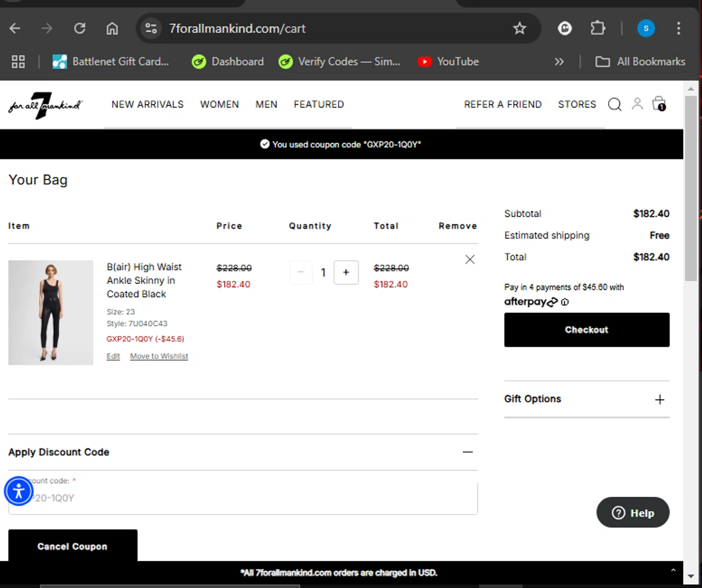The image size is (702, 588).
Task: Open the shopping bag icon
Action: click(x=659, y=103)
